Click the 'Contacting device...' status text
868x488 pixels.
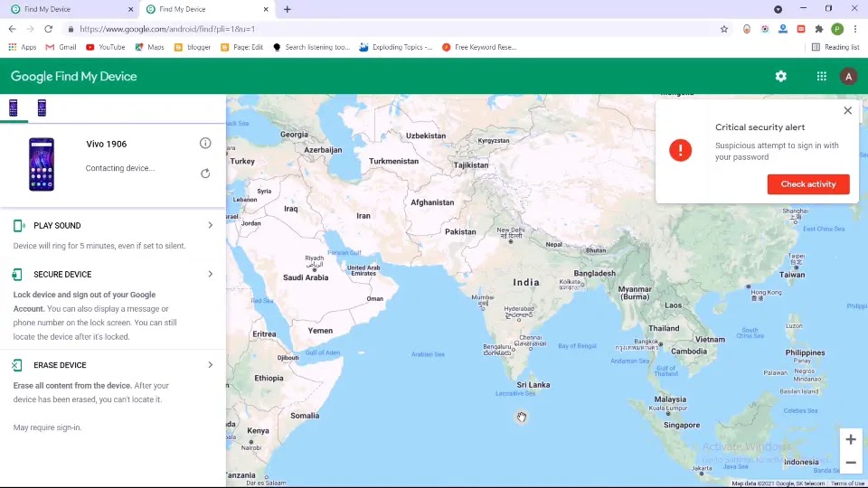point(120,168)
